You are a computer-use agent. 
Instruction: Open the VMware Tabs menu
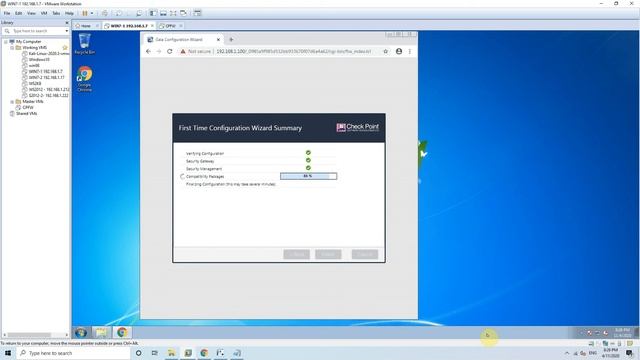[x=56, y=13]
